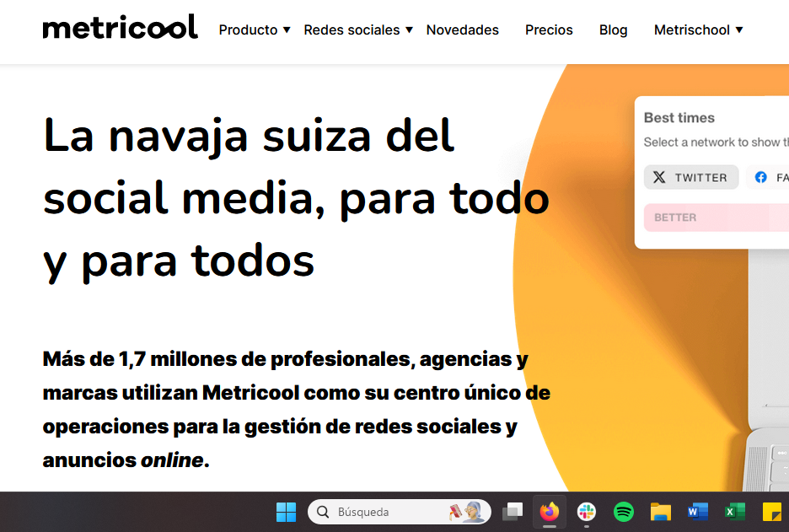This screenshot has height=532, width=789.
Task: Select Twitter as the network to show times
Action: pos(691,177)
